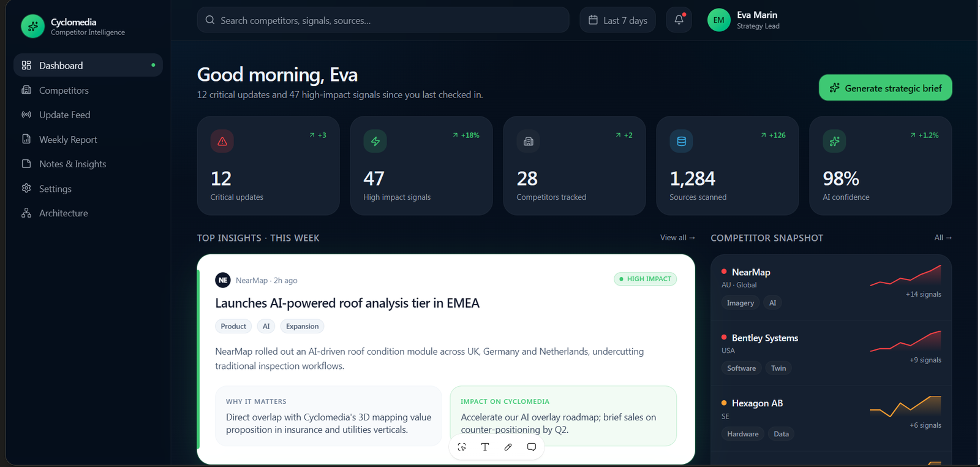980x467 pixels.
Task: Open the Last 7 days date range
Action: 617,20
